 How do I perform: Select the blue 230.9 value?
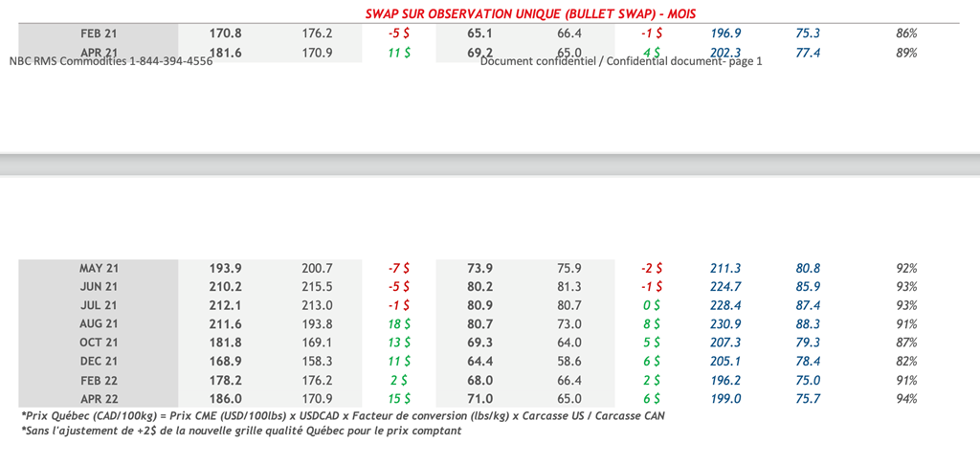(x=726, y=324)
